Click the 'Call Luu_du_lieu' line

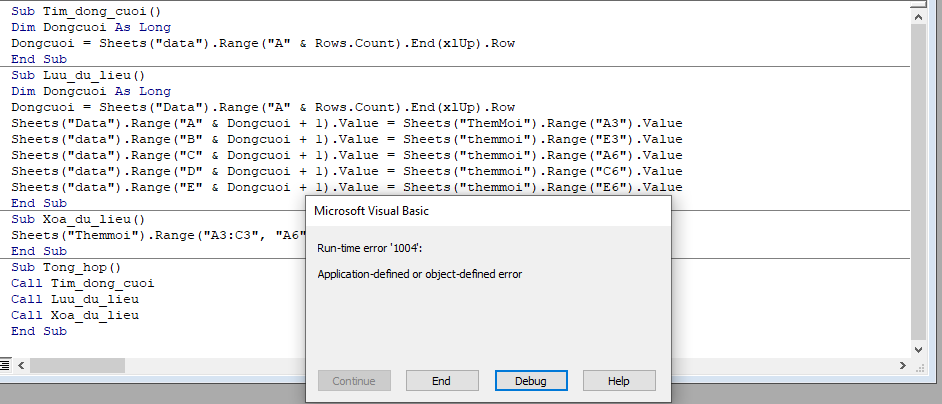pyautogui.click(x=74, y=299)
